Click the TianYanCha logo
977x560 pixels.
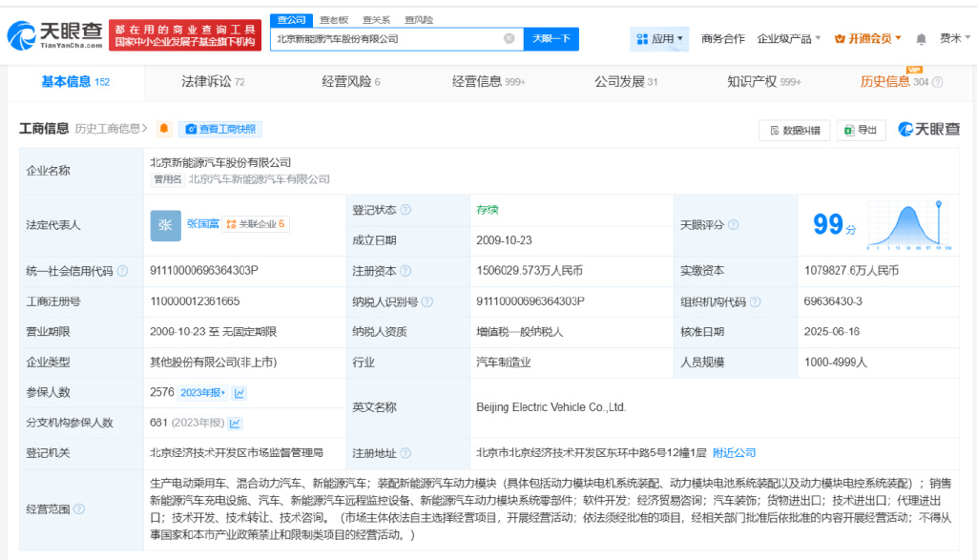point(54,35)
